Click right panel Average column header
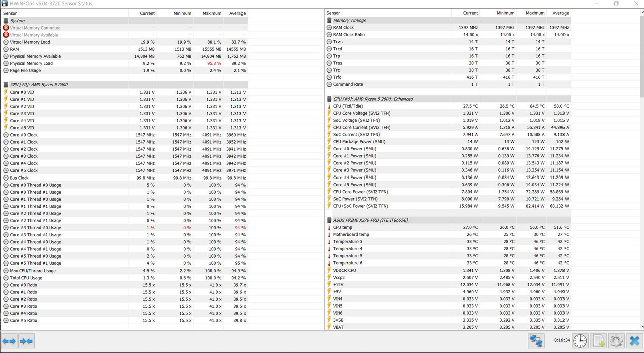 pos(559,13)
